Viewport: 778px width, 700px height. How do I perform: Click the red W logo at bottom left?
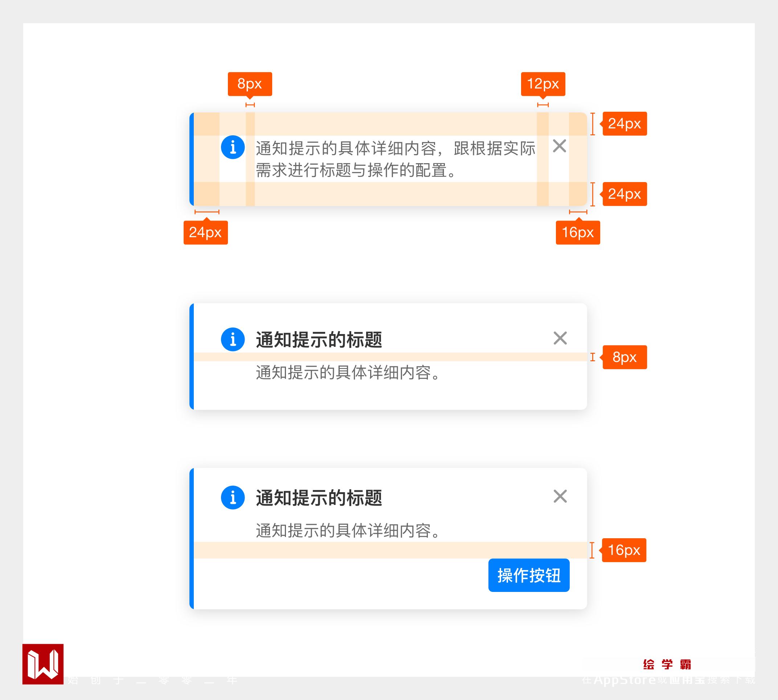pos(43,664)
